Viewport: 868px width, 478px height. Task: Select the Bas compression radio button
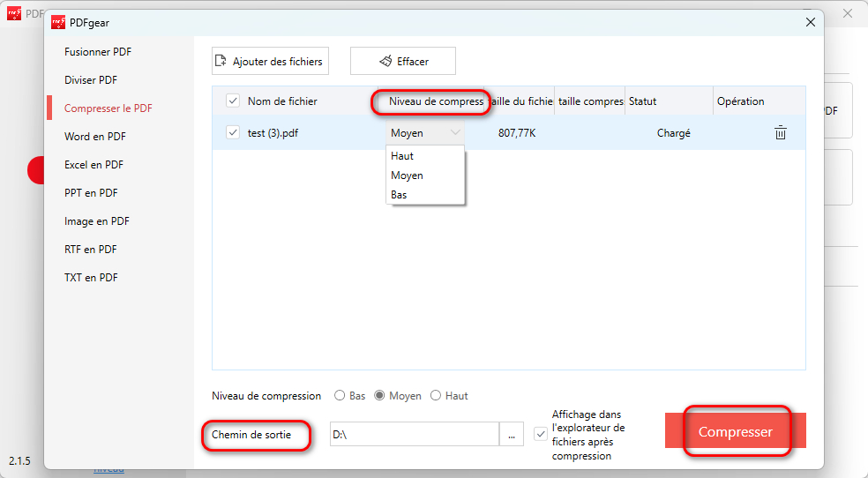click(x=340, y=396)
